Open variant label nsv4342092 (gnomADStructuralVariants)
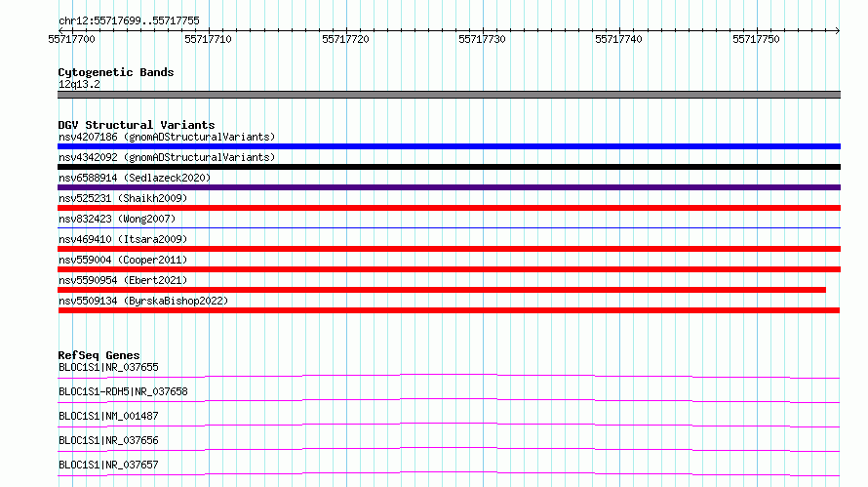This screenshot has width=868, height=487. click(167, 157)
